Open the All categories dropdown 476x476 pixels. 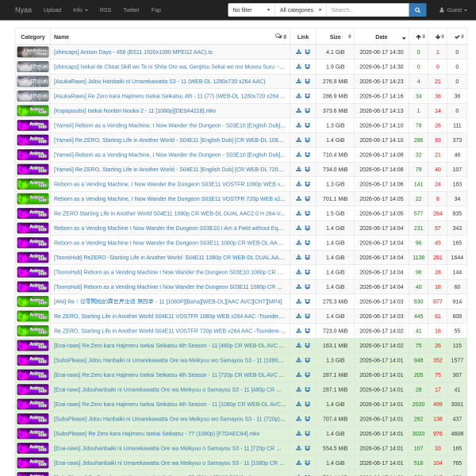(301, 10)
